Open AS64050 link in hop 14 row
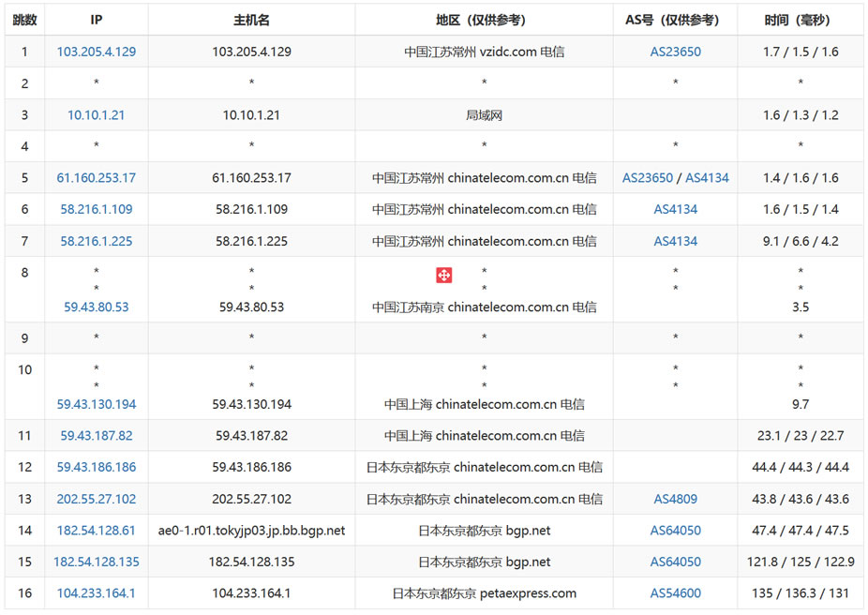 pyautogui.click(x=675, y=531)
